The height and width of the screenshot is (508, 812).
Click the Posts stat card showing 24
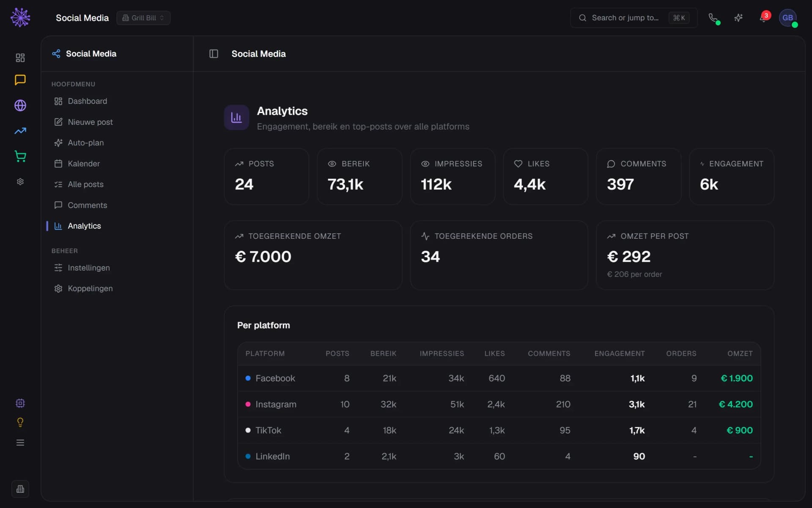click(266, 177)
